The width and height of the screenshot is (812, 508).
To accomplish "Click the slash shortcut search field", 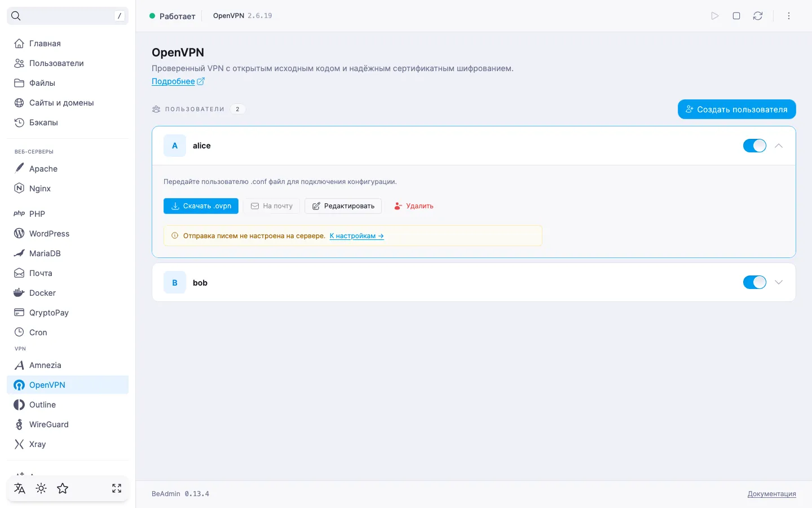I will (68, 16).
